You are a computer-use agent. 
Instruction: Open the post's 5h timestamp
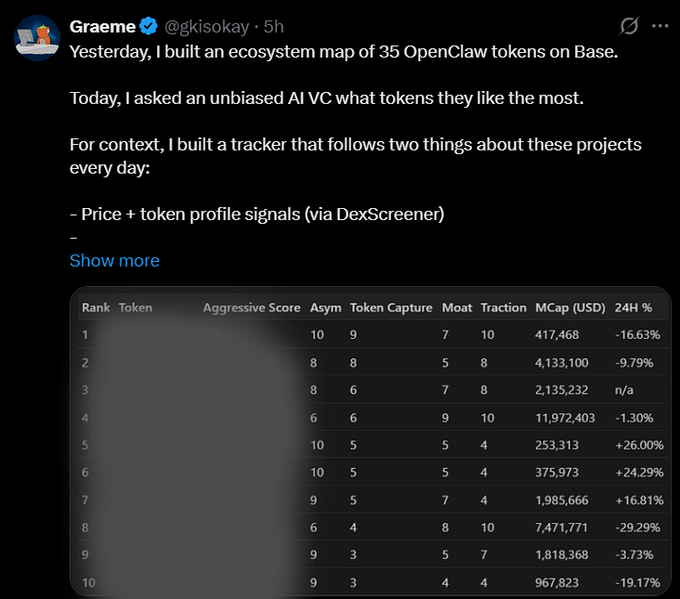pos(273,26)
